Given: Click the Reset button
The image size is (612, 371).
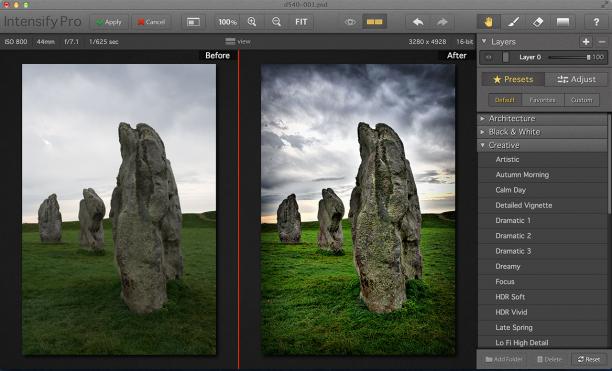Looking at the screenshot, I should 589,359.
